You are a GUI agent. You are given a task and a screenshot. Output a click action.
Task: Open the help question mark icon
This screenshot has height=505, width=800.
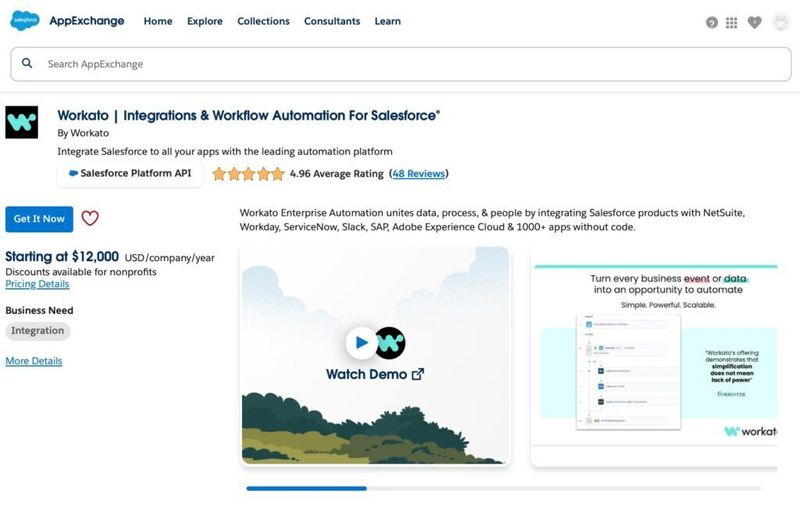(x=712, y=22)
